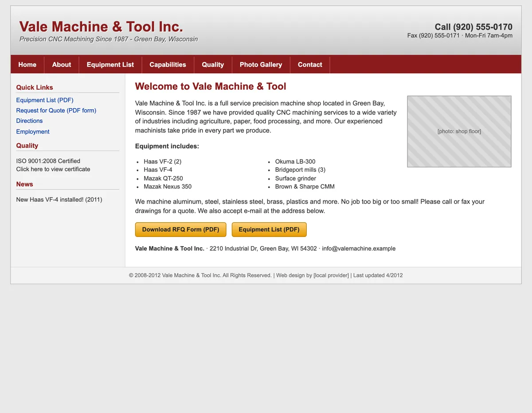Click 'Click here to view certificate' text
The width and height of the screenshot is (532, 413).
(53, 169)
